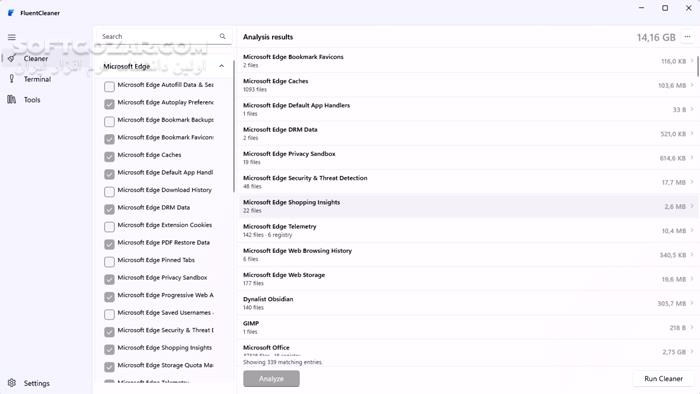Image resolution: width=700 pixels, height=394 pixels.
Task: Click the Analyze button
Action: pos(271,378)
